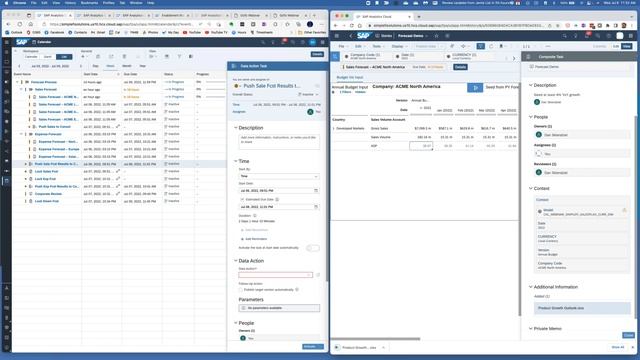
Task: Open the Overall Status Inactive dropdown
Action: tap(308, 95)
